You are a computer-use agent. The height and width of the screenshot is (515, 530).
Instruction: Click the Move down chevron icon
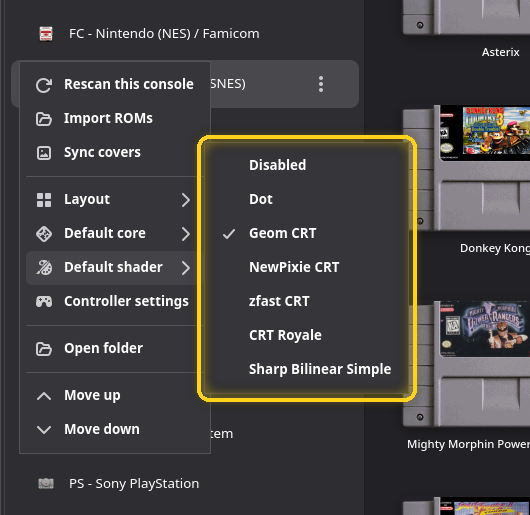(x=44, y=430)
